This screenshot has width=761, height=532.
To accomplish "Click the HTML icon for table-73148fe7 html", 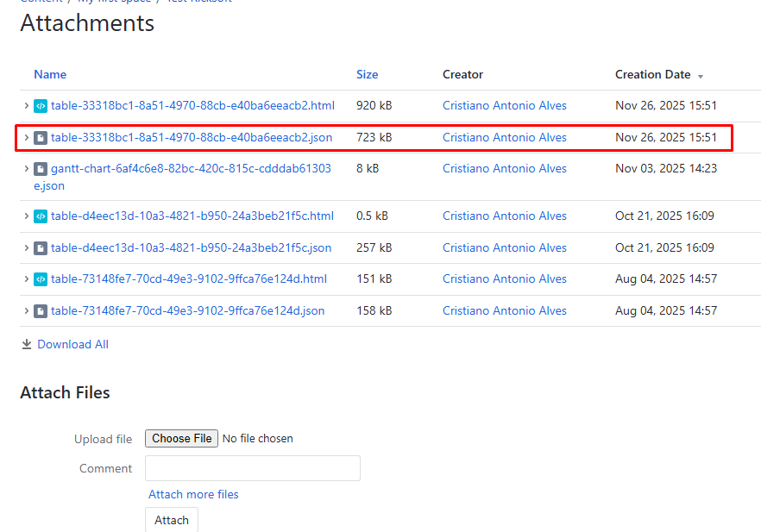I will coord(41,279).
